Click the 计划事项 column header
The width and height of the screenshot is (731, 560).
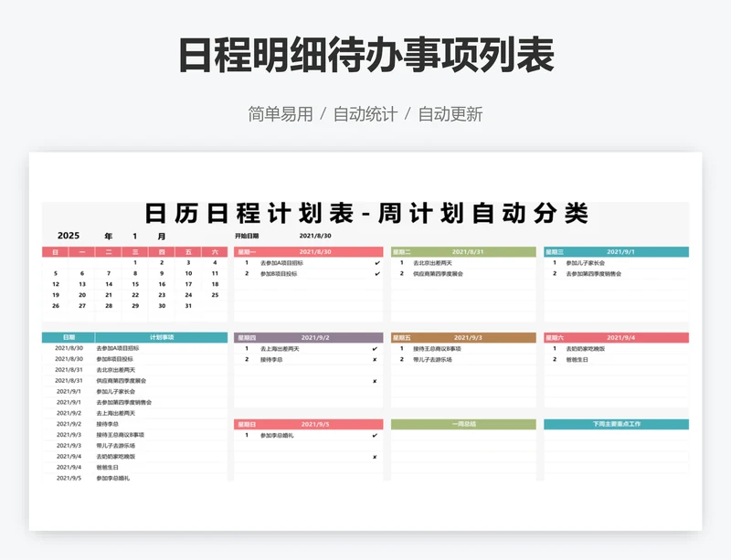pyautogui.click(x=161, y=337)
